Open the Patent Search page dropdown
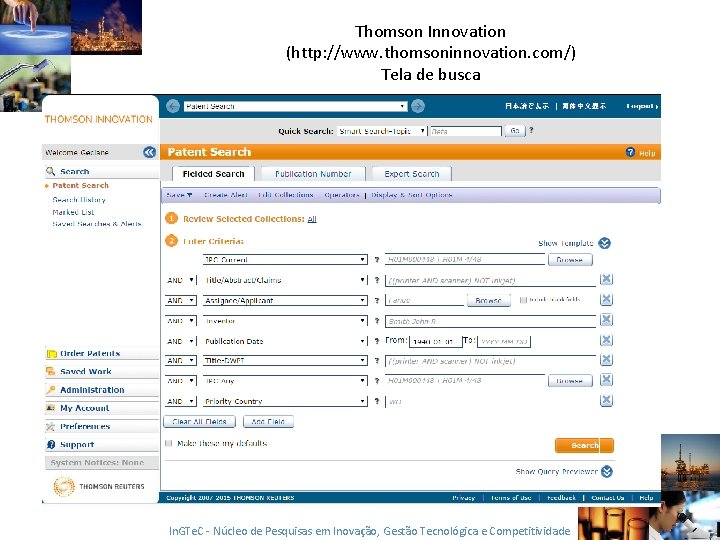This screenshot has height=540, width=720. (x=296, y=106)
